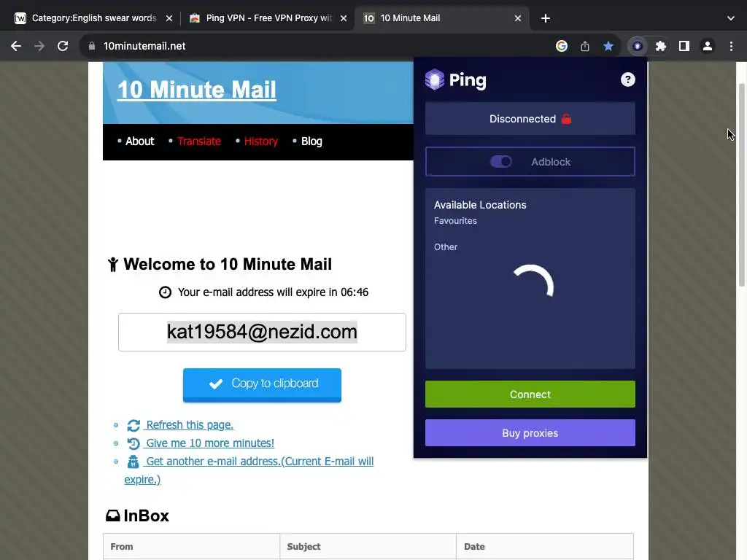Image resolution: width=747 pixels, height=560 pixels.
Task: Open the Ping VPN extension icon
Action: [638, 46]
